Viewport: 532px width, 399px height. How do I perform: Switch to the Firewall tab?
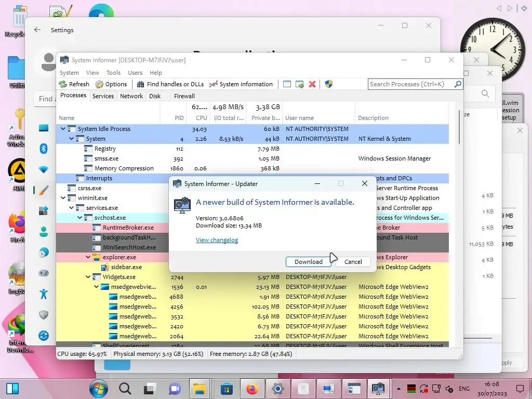point(184,96)
